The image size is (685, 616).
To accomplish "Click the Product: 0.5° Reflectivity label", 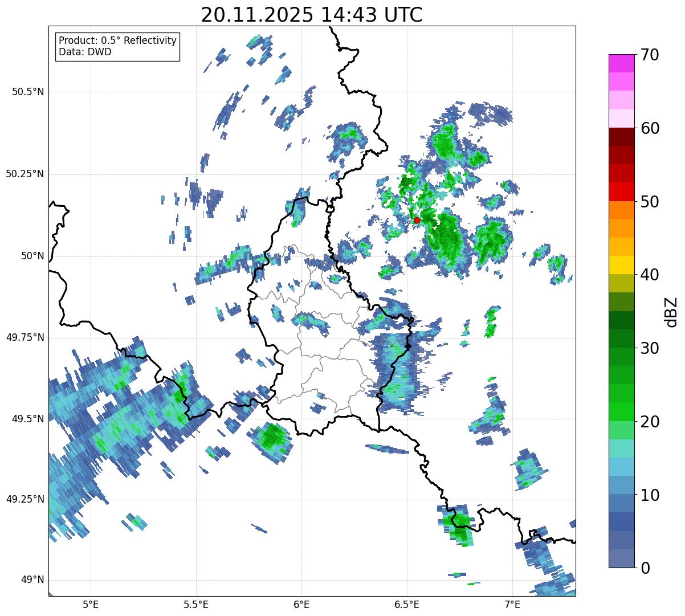I will (x=117, y=41).
